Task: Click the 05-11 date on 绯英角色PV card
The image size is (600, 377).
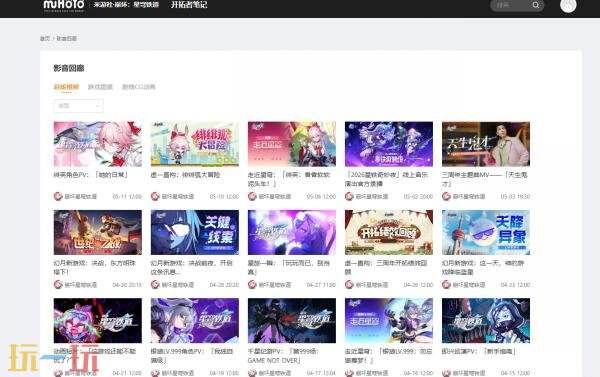Action: [127, 197]
